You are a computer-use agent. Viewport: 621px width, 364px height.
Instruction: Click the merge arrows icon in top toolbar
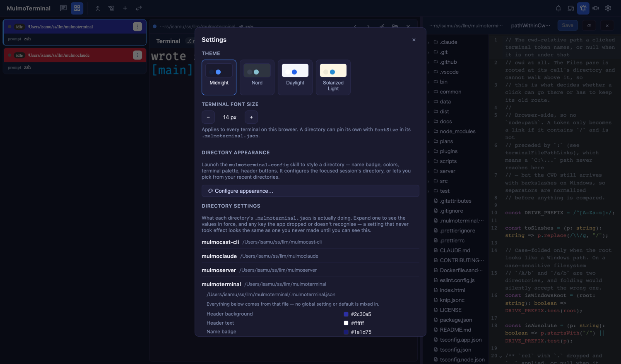pos(98,8)
